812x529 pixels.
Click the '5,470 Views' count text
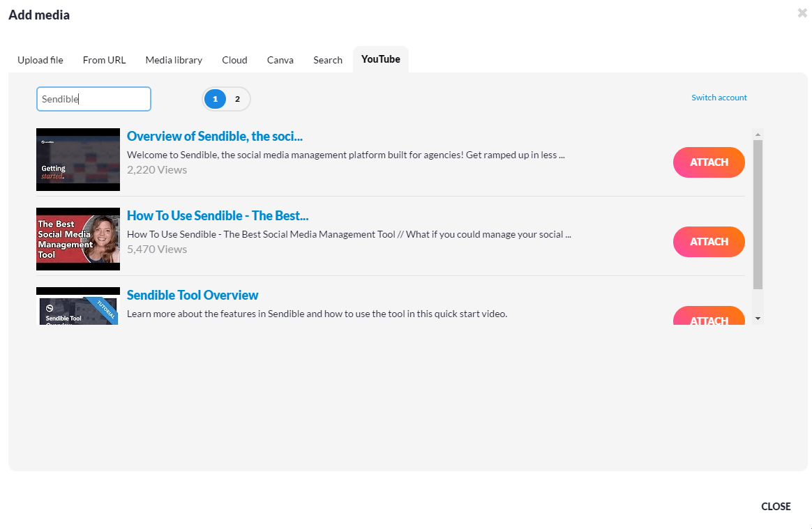click(157, 250)
